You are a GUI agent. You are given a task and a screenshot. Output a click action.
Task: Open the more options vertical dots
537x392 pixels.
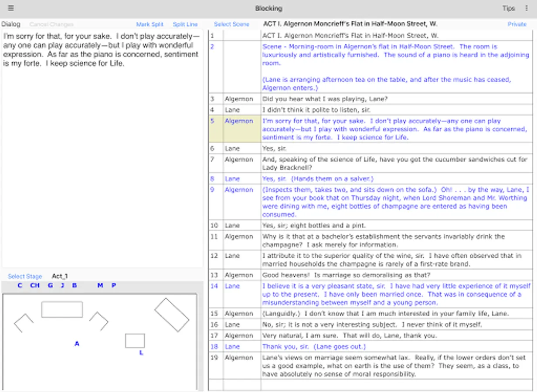click(x=527, y=8)
